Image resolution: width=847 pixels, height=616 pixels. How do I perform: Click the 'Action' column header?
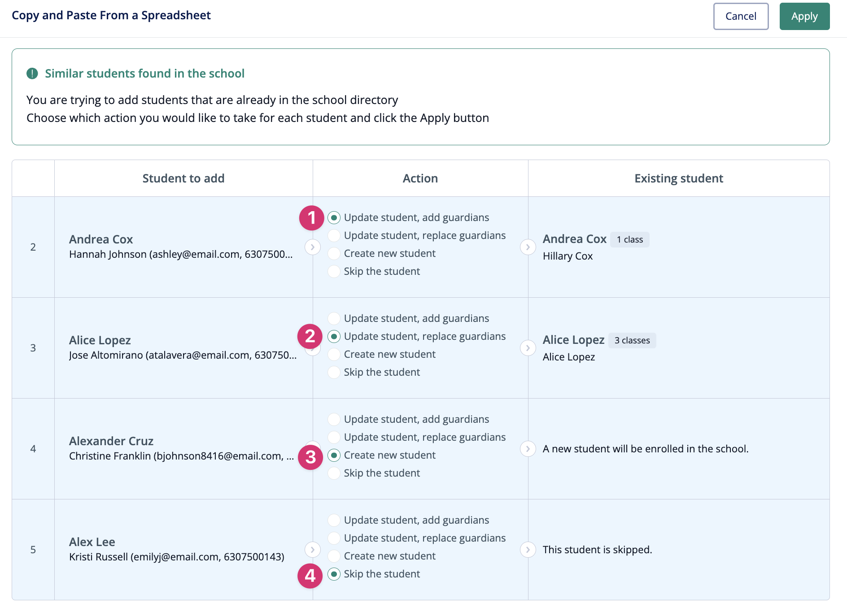point(420,178)
